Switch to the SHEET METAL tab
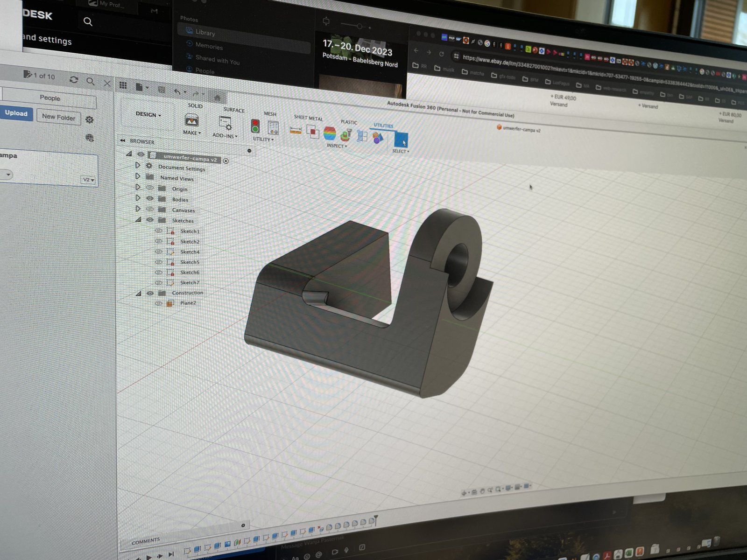The image size is (747, 560). pyautogui.click(x=308, y=118)
